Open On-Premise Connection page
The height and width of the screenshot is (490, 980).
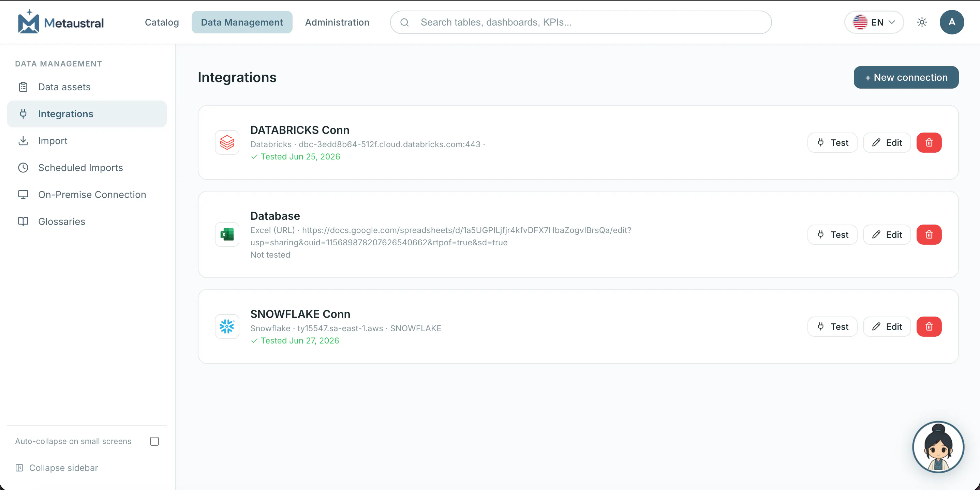point(87,195)
